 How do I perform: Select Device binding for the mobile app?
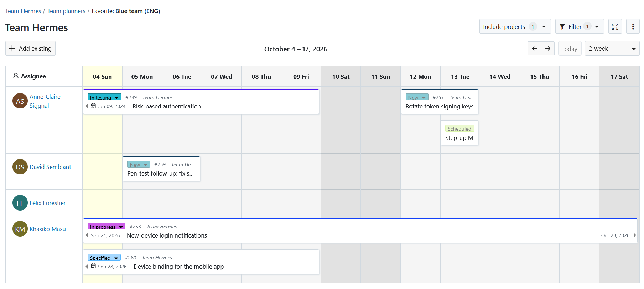(x=201, y=262)
